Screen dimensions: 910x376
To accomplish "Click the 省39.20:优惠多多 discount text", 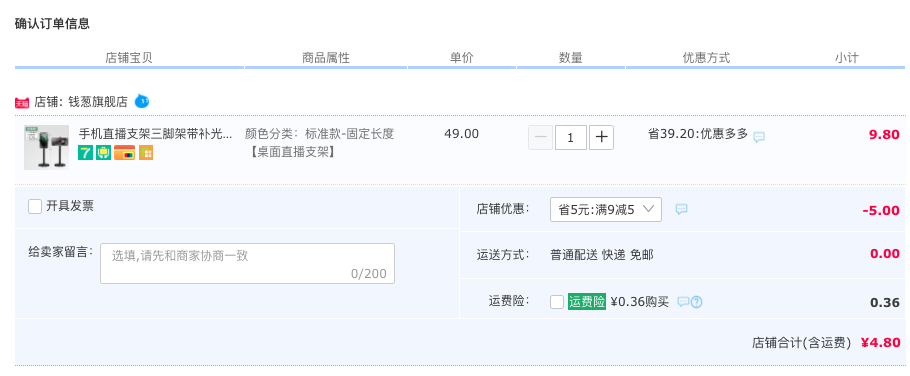I will point(698,134).
